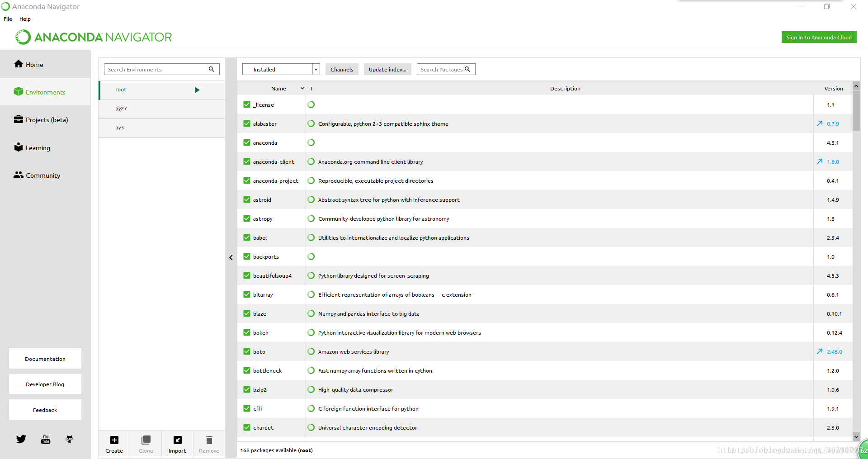
Task: Select the root environment
Action: 162,90
